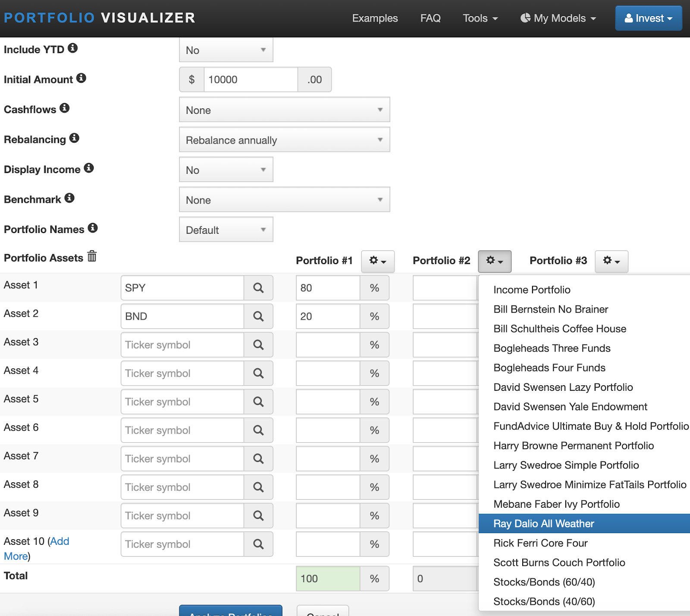Click the Asset 3 ticker search icon
Viewport: 690px width, 616px height.
click(x=258, y=345)
